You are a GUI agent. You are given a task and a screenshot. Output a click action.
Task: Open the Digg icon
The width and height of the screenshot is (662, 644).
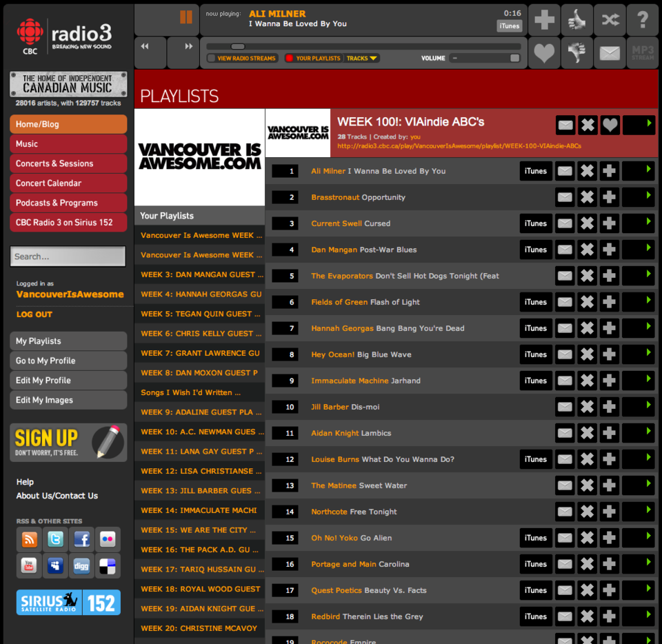[81, 566]
